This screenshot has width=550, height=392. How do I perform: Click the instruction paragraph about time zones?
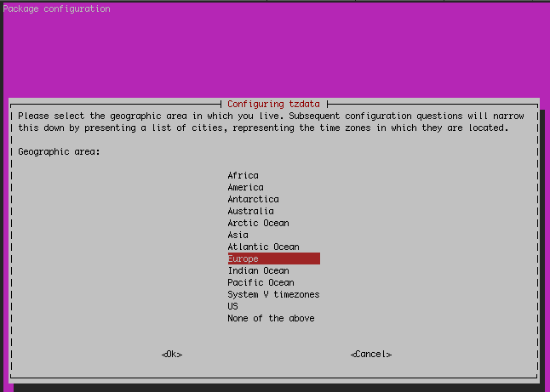[x=262, y=122]
